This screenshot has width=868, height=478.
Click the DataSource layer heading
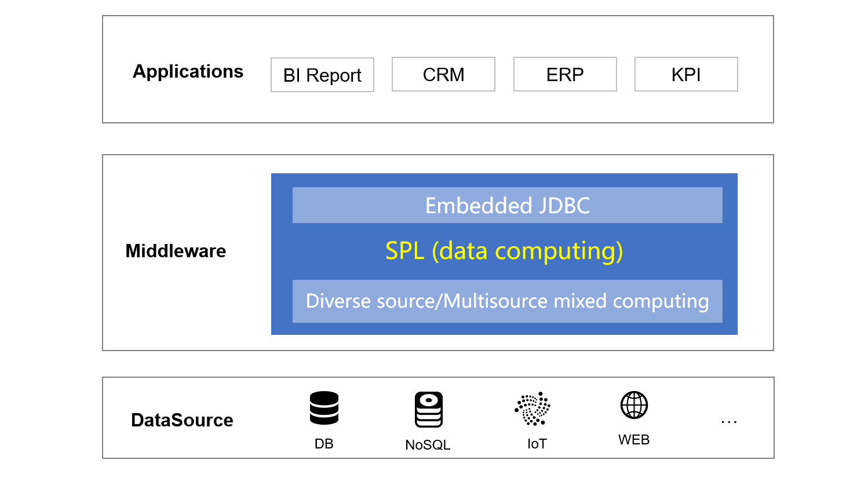point(182,420)
